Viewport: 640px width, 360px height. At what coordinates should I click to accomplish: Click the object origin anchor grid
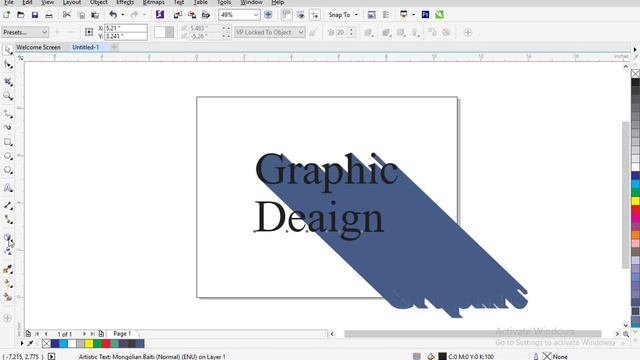pyautogui.click(x=89, y=32)
